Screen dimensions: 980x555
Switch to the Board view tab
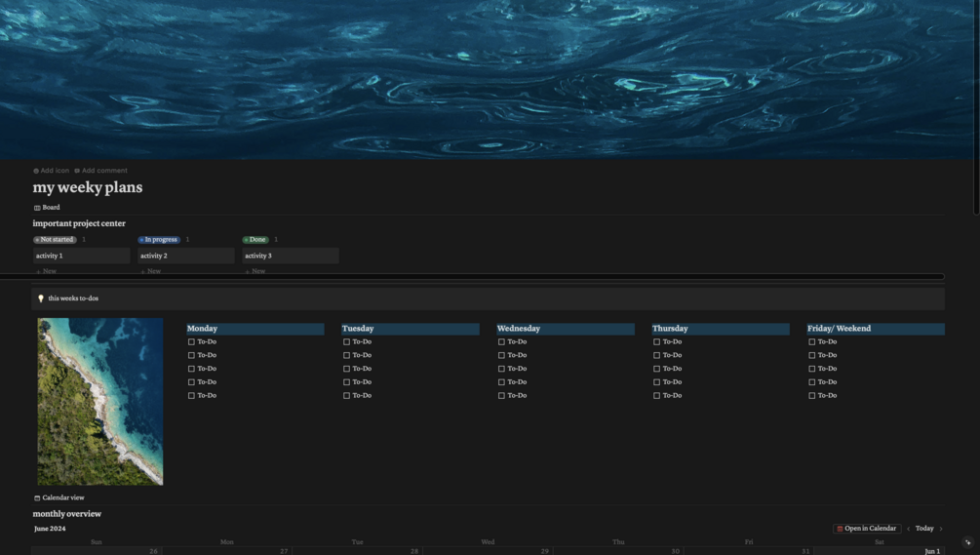47,208
